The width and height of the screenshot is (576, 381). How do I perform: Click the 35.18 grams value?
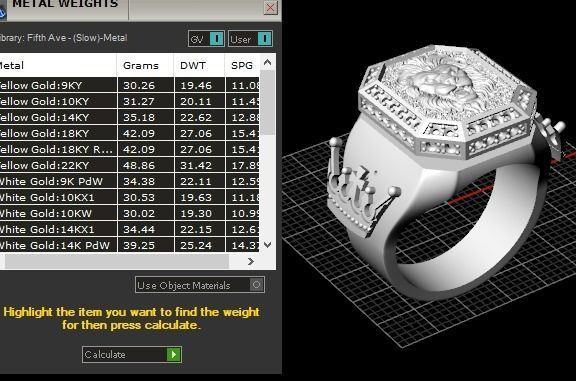pos(139,118)
